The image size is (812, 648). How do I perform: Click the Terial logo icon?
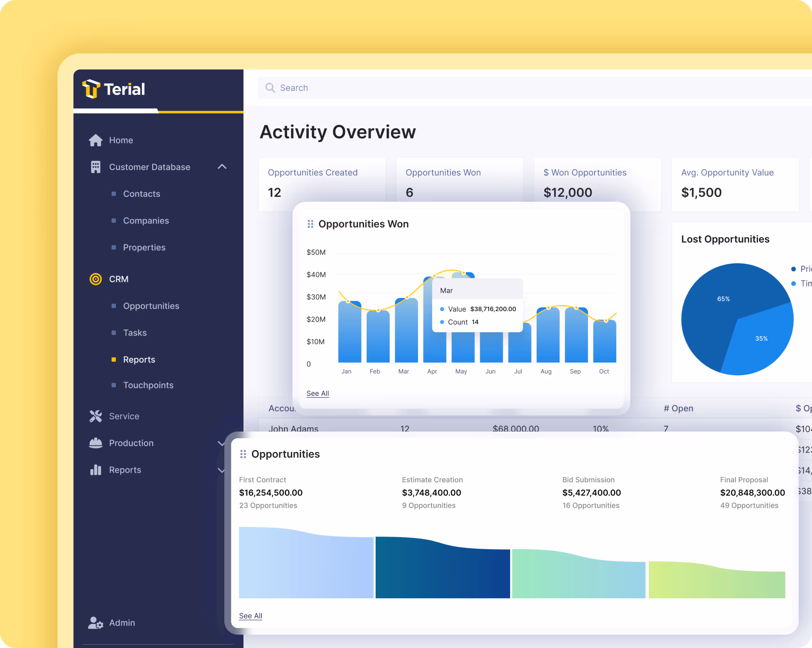point(91,89)
